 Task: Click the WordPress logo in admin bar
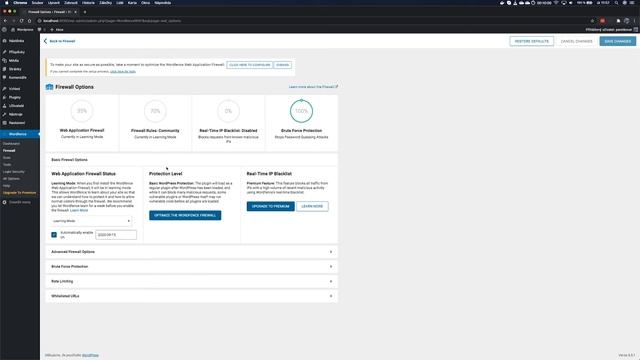[x=4, y=29]
